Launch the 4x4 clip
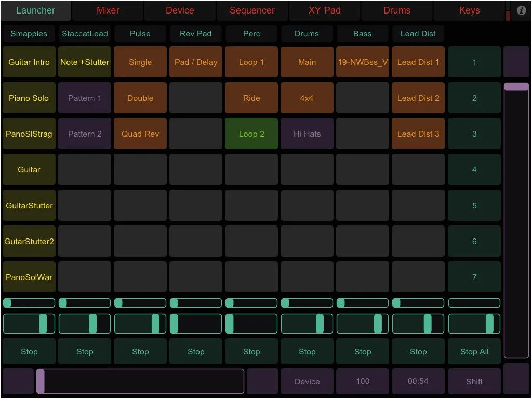 point(307,98)
